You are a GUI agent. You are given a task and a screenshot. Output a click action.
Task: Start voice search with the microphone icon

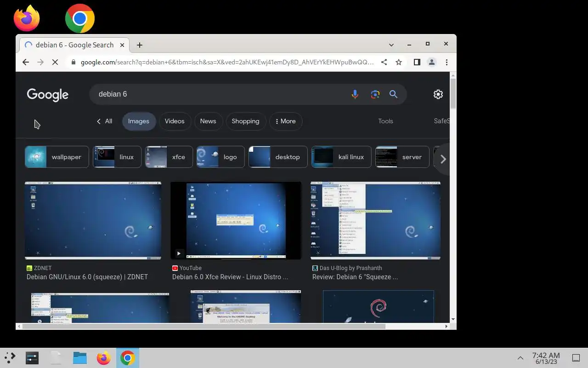coord(355,94)
